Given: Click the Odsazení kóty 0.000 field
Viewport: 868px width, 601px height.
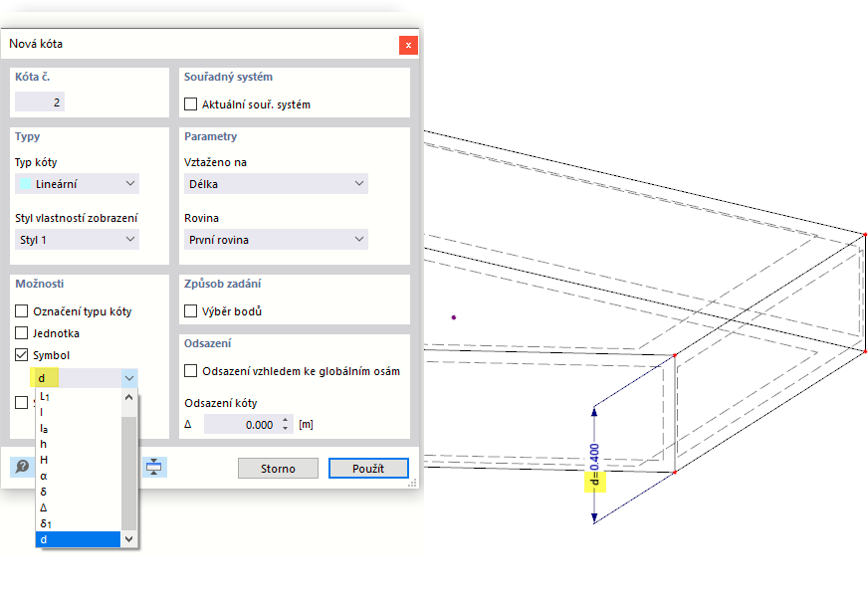Looking at the screenshot, I should click(x=241, y=425).
